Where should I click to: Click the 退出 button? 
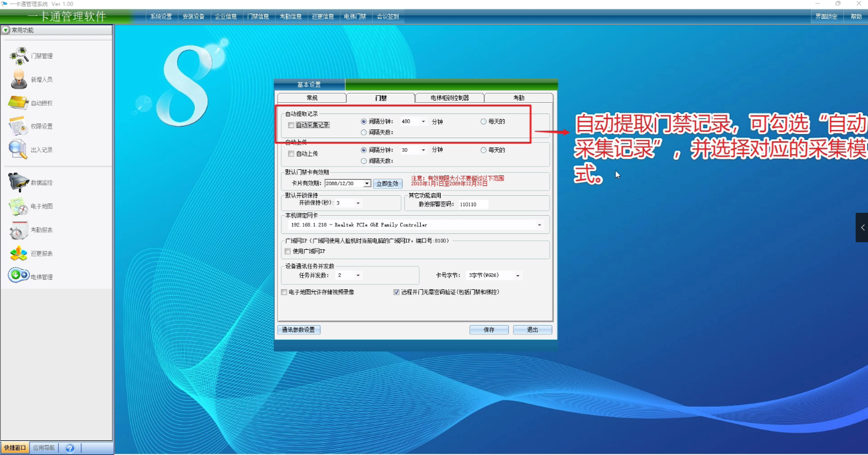coord(533,330)
